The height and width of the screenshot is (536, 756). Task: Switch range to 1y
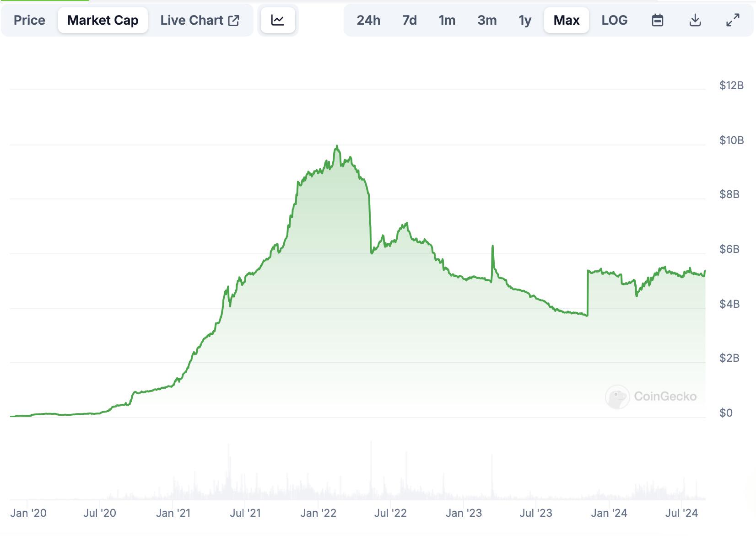tap(525, 20)
